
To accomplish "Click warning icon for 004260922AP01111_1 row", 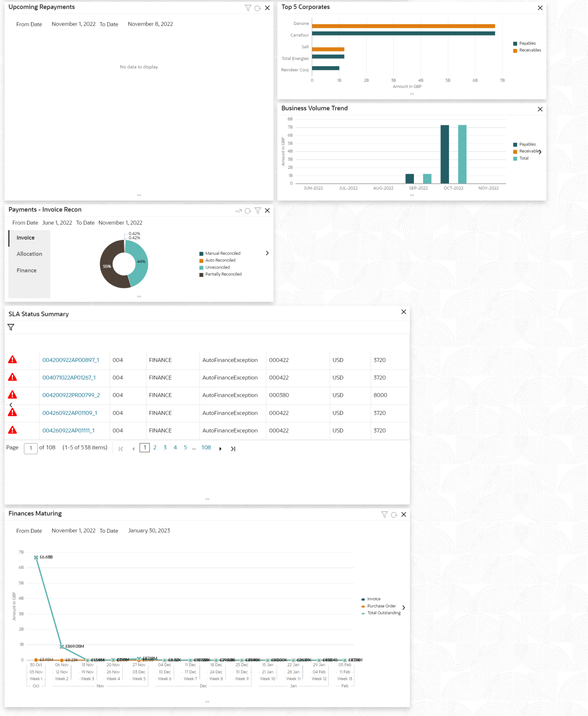I will tap(13, 430).
